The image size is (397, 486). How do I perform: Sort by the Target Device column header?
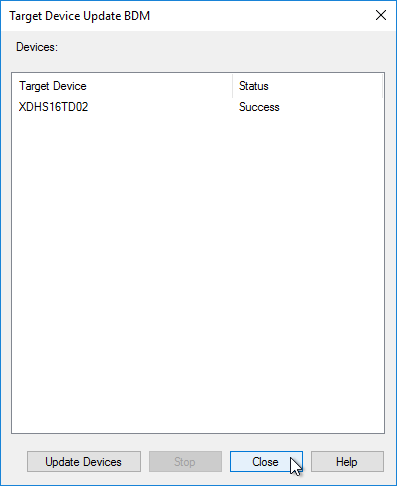tap(122, 86)
